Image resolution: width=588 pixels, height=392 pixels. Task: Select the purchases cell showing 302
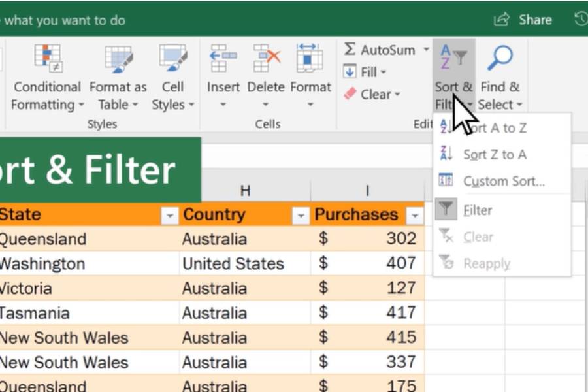368,238
